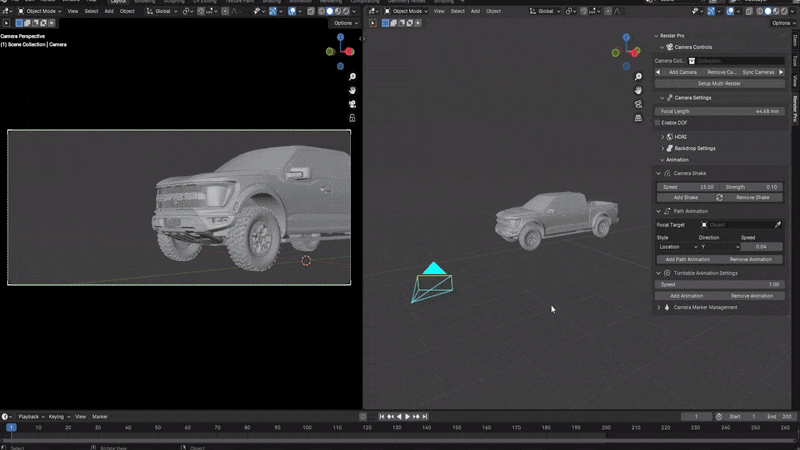Enable the DOF checkbox
The image size is (800, 450).
pyautogui.click(x=658, y=123)
